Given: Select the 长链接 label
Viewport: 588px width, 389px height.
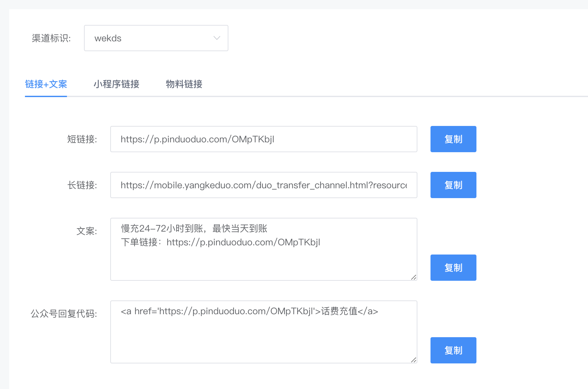Looking at the screenshot, I should (82, 185).
